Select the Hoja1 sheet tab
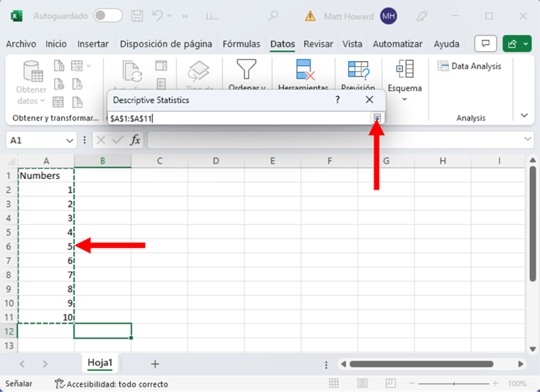540x392 pixels. [x=100, y=362]
